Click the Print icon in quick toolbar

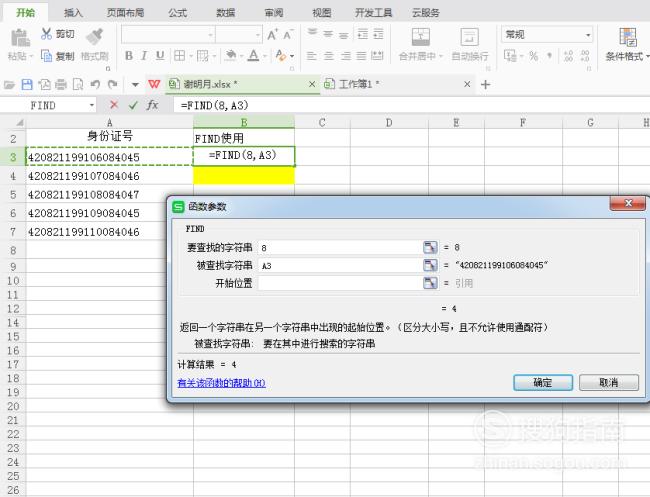[x=61, y=85]
